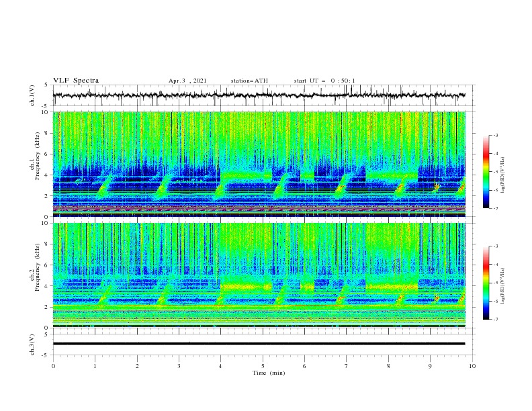Click the "-7" tick on ch.2 color bar

click(x=496, y=320)
